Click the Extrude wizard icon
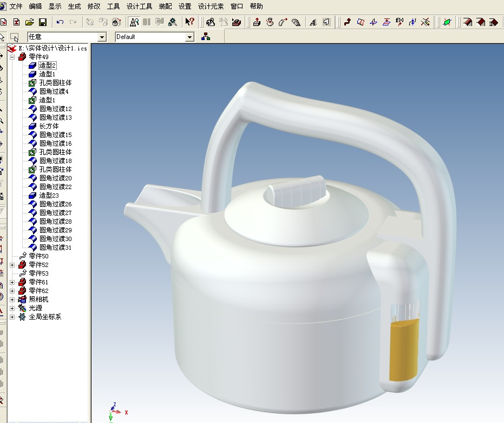The height and width of the screenshot is (423, 504). pyautogui.click(x=257, y=22)
